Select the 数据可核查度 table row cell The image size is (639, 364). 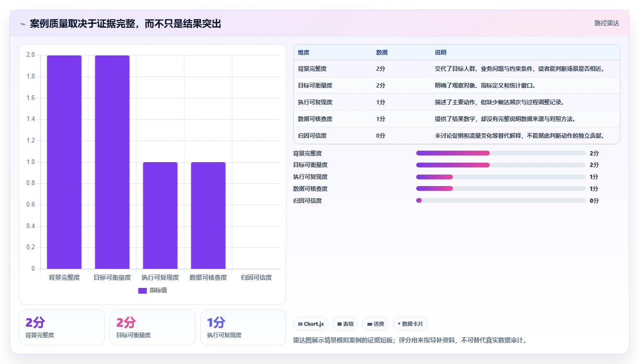315,119
